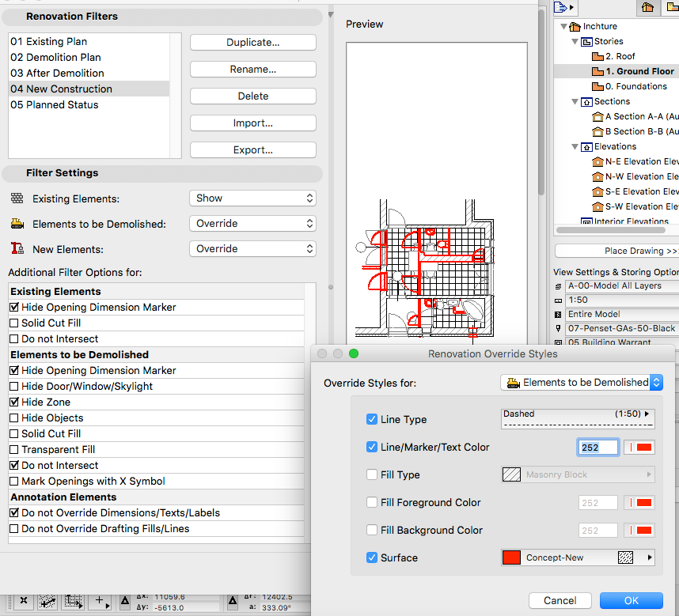Click the 0. Foundations story icon
The height and width of the screenshot is (616, 679).
597,86
